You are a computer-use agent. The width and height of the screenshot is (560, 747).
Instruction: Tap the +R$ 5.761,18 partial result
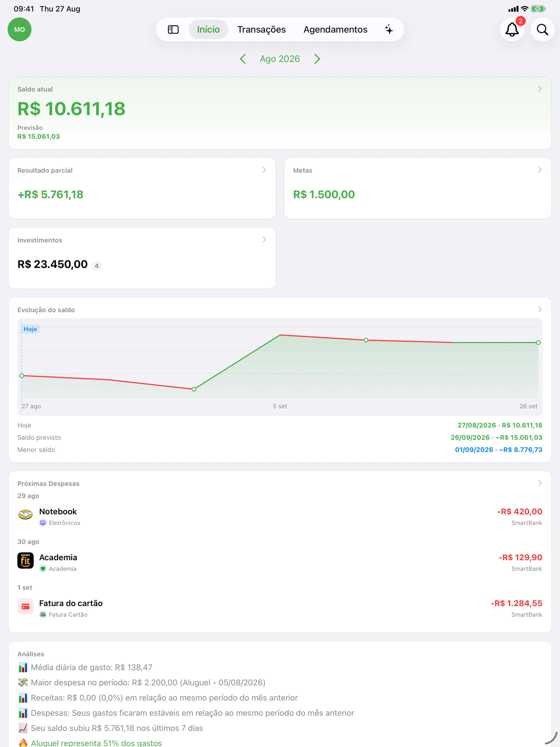point(50,194)
